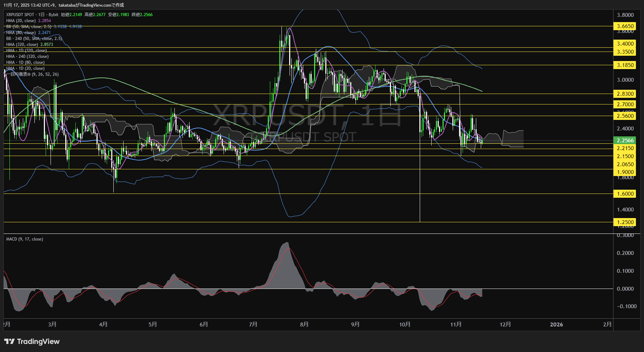Click the green current price label 2.2566
Viewport: 644px width, 352px height.
[x=625, y=140]
